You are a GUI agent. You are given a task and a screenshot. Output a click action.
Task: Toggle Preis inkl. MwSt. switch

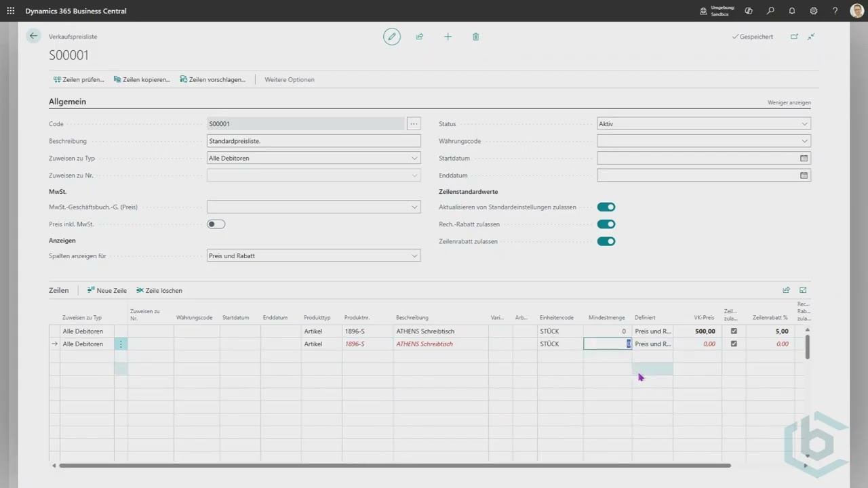coord(216,224)
